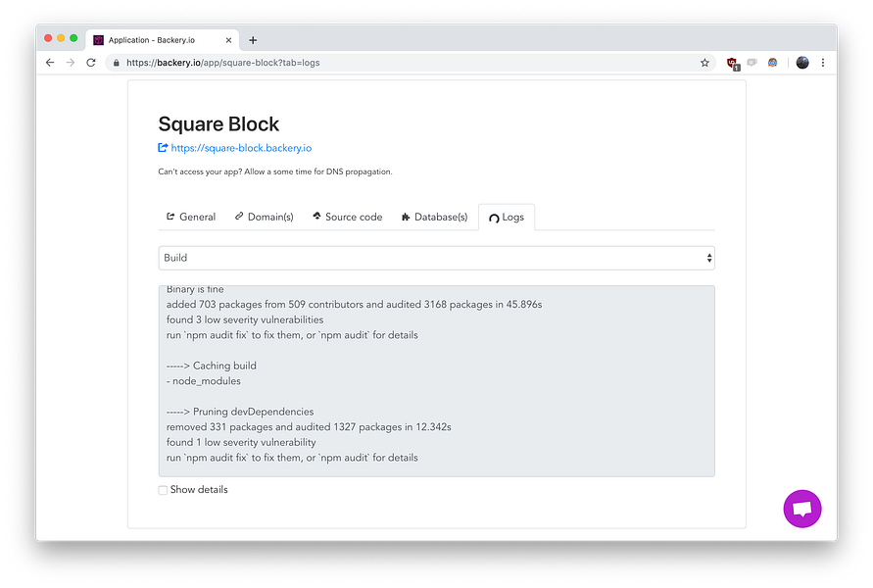
Task: Click the 'added 703 packages' log line
Action: pyautogui.click(x=354, y=305)
